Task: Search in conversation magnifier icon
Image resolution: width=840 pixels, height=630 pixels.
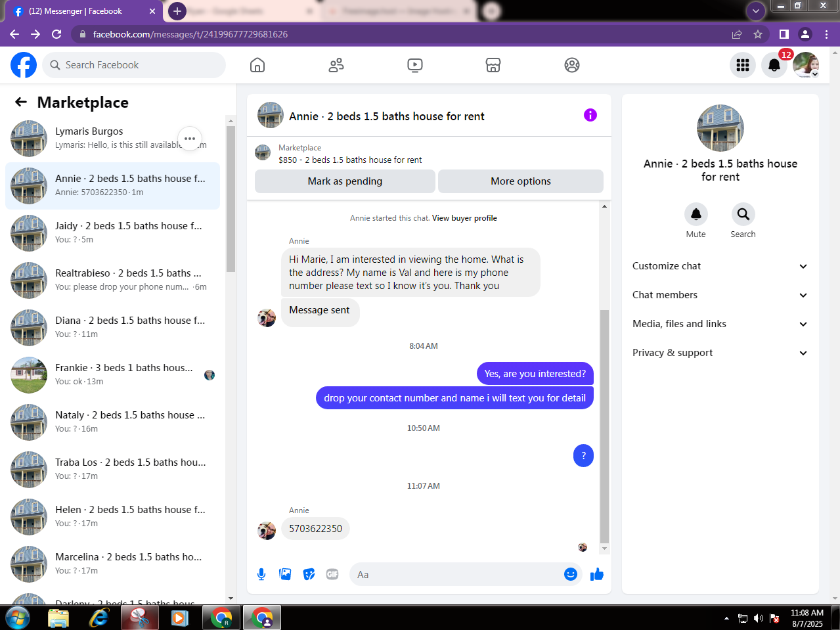Action: point(743,214)
